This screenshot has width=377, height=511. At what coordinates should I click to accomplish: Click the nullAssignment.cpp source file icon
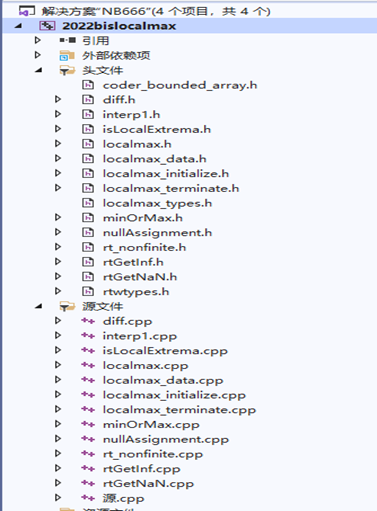point(88,439)
